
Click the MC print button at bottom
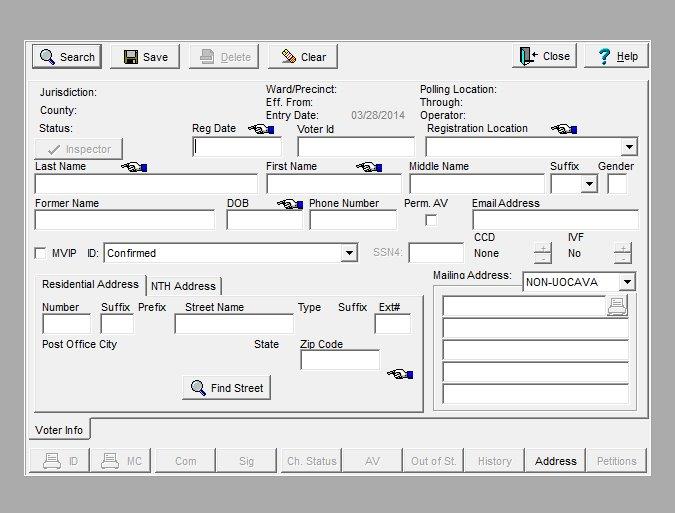pyautogui.click(x=121, y=461)
